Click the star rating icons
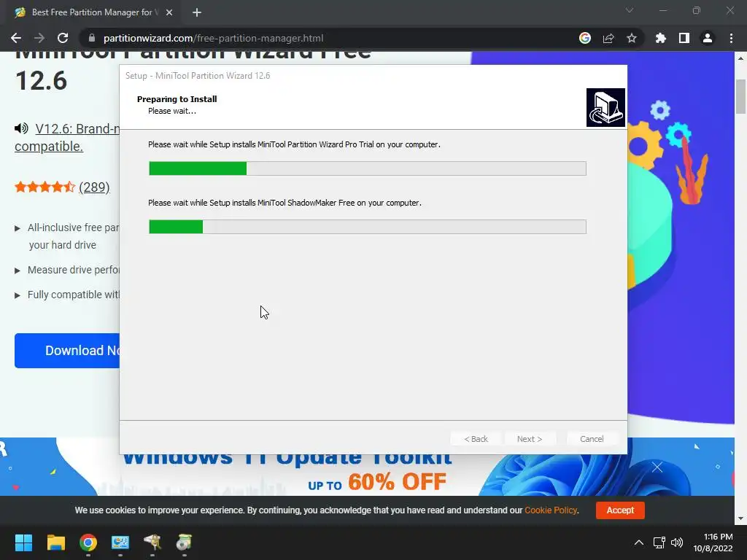The width and height of the screenshot is (747, 560). coord(44,187)
